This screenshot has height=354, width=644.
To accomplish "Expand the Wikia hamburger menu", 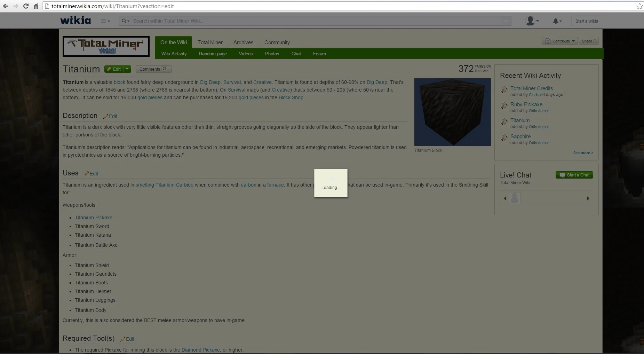I will pyautogui.click(x=105, y=21).
